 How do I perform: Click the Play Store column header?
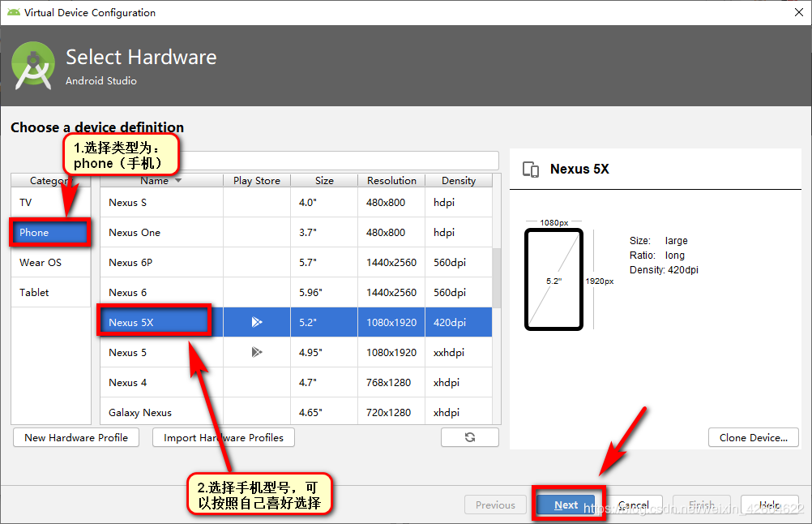click(x=257, y=180)
